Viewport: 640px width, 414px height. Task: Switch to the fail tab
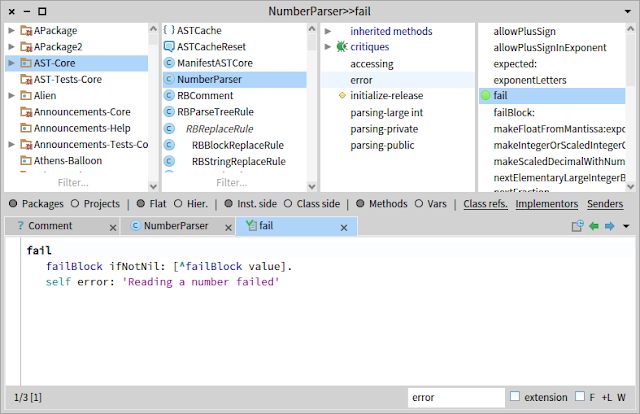(296, 226)
